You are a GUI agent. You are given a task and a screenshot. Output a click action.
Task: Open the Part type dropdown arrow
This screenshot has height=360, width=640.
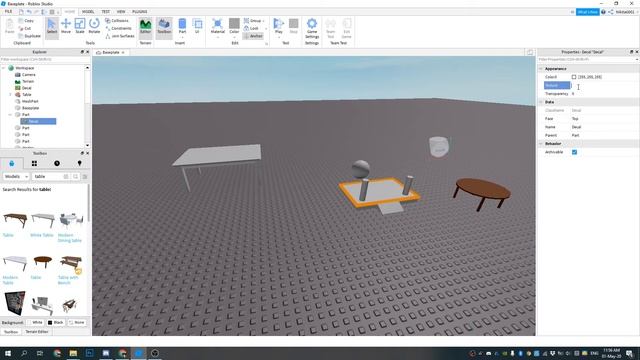click(x=182, y=37)
